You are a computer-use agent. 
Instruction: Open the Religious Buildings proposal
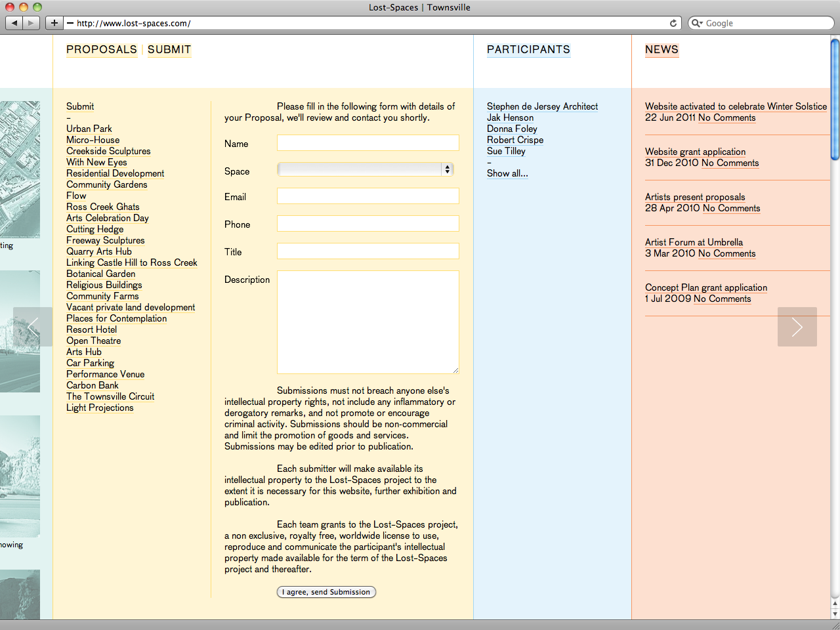point(104,285)
